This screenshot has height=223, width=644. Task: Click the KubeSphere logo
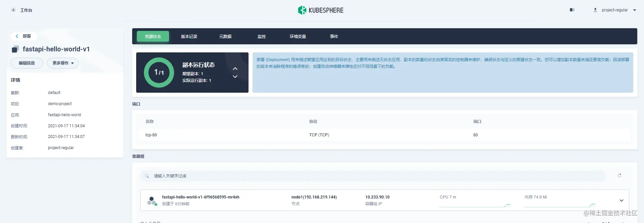coord(321,10)
